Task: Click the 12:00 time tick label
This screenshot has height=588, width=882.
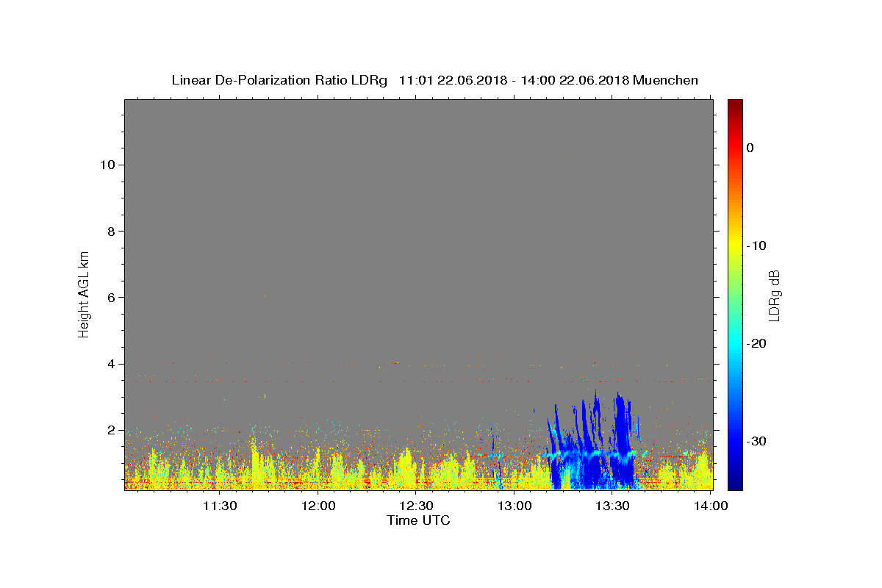Action: [319, 506]
